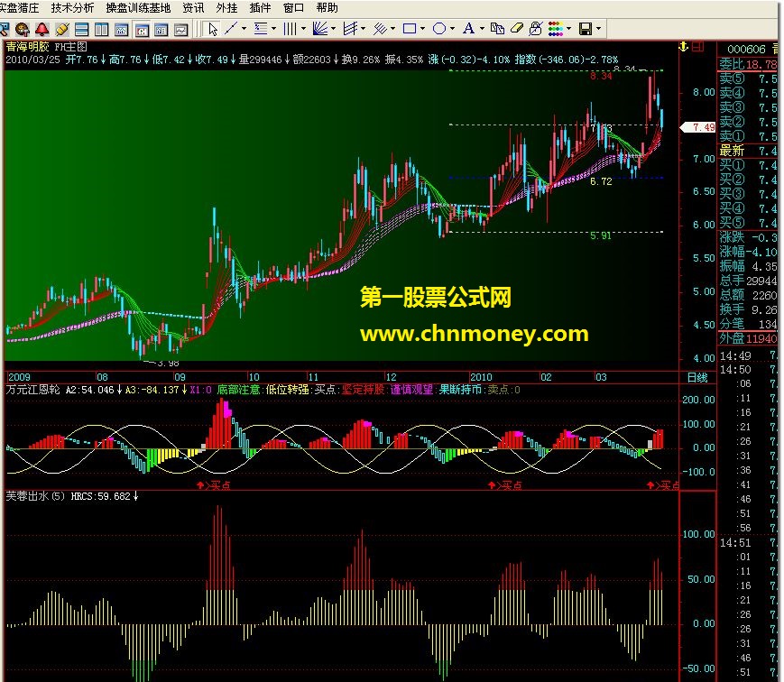
Task: Select the horizontal split window layout icon
Action: click(x=81, y=30)
